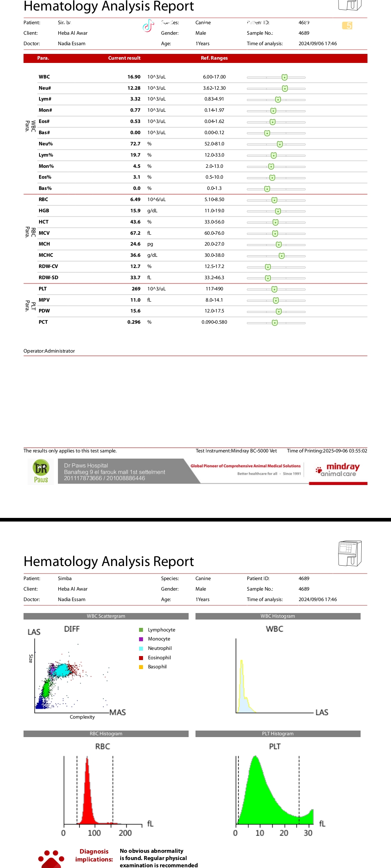Click the RDW-SD range indicator marker
Viewport: 391px width, 868px height.
[x=268, y=278]
